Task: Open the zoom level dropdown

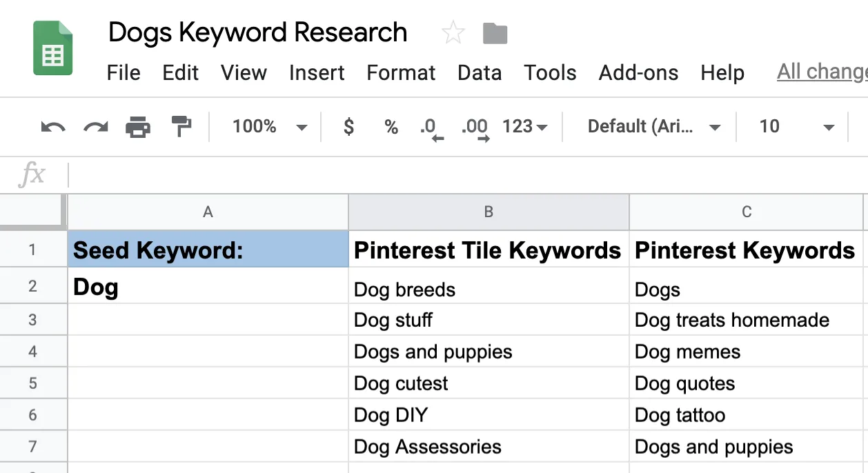Action: click(x=270, y=127)
